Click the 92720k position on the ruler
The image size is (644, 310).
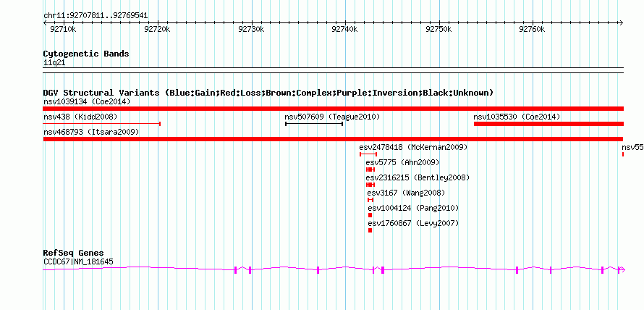tap(157, 30)
